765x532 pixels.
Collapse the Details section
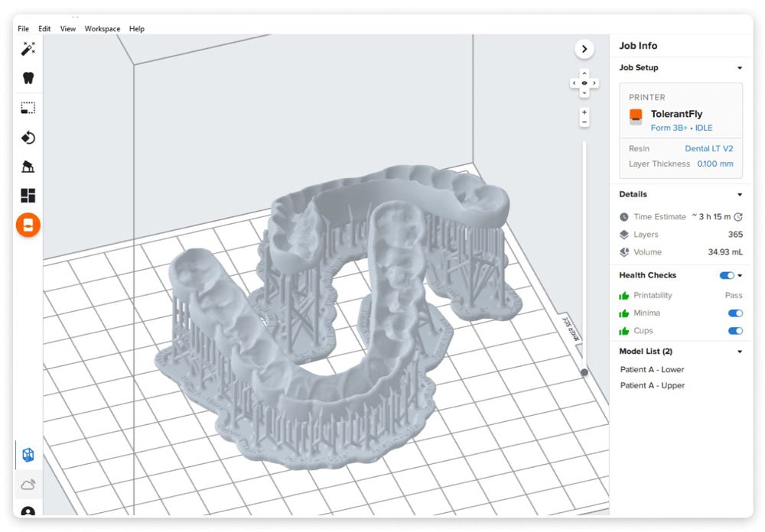point(740,195)
